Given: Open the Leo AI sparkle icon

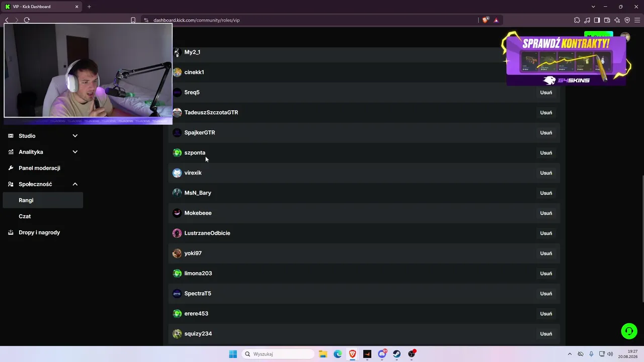Looking at the screenshot, I should coord(617,20).
